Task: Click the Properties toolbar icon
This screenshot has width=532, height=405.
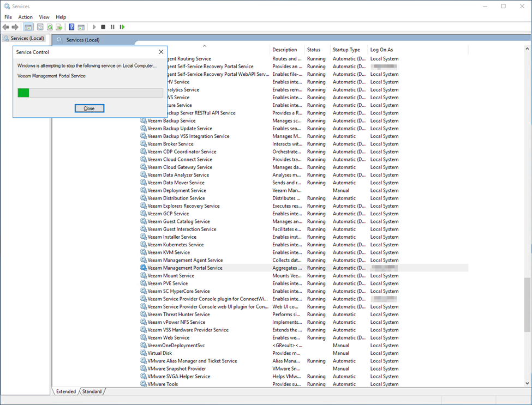Action: click(40, 27)
